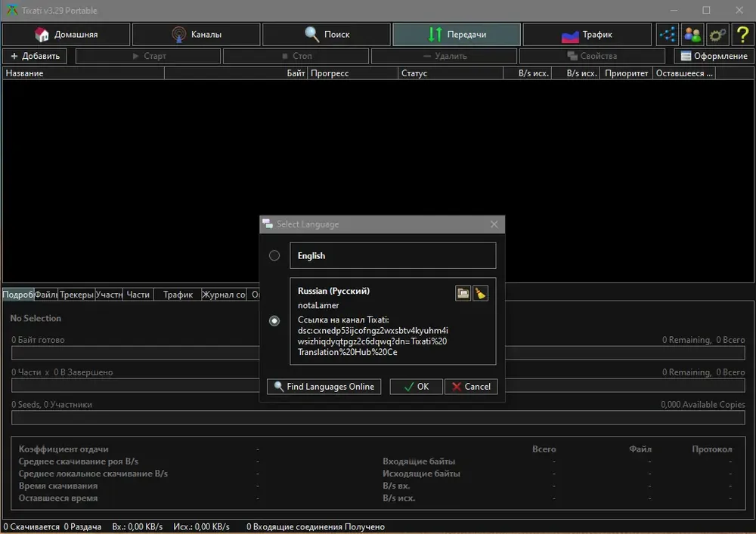756x534 pixels.
Task: Click the Приоритет column header
Action: click(626, 73)
